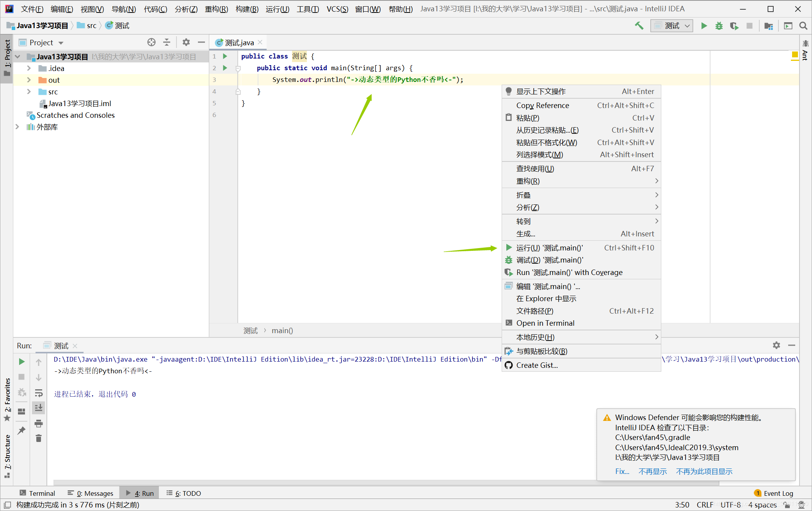Click the locate target icon in the Project panel
812x511 pixels.
[151, 42]
